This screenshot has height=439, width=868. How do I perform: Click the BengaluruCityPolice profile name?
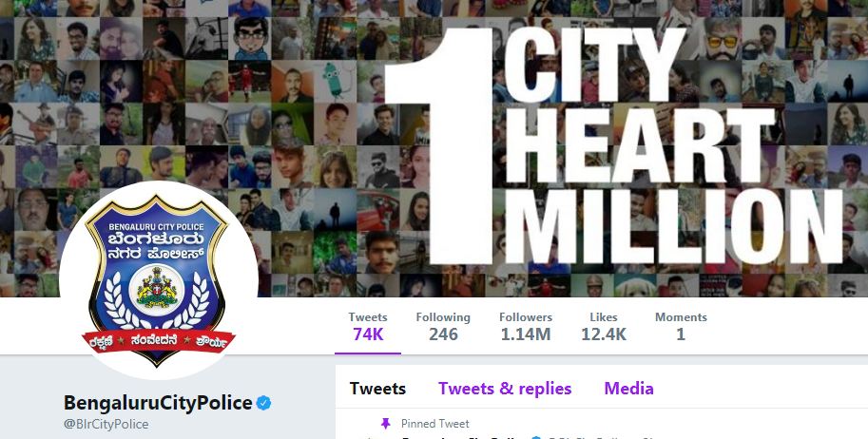tap(159, 403)
